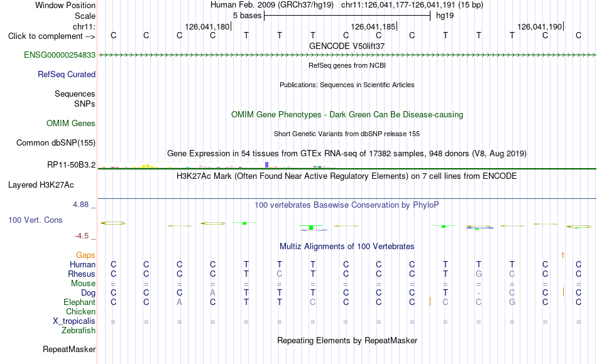Open '100 vertebrates Basewise Conservation by PhyloP' title

[347, 205]
